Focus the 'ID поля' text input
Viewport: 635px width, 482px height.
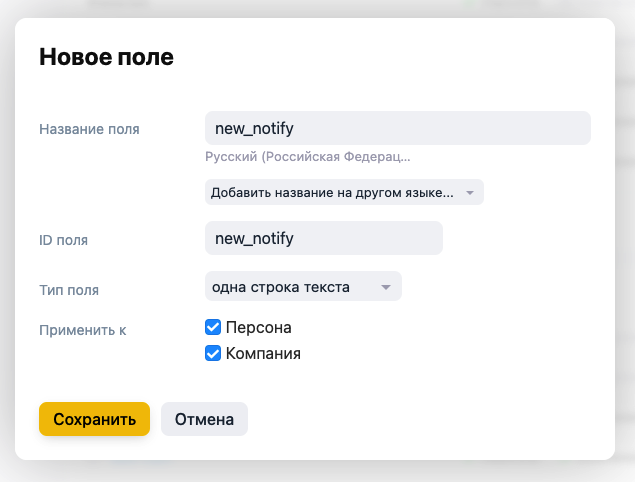click(x=324, y=238)
